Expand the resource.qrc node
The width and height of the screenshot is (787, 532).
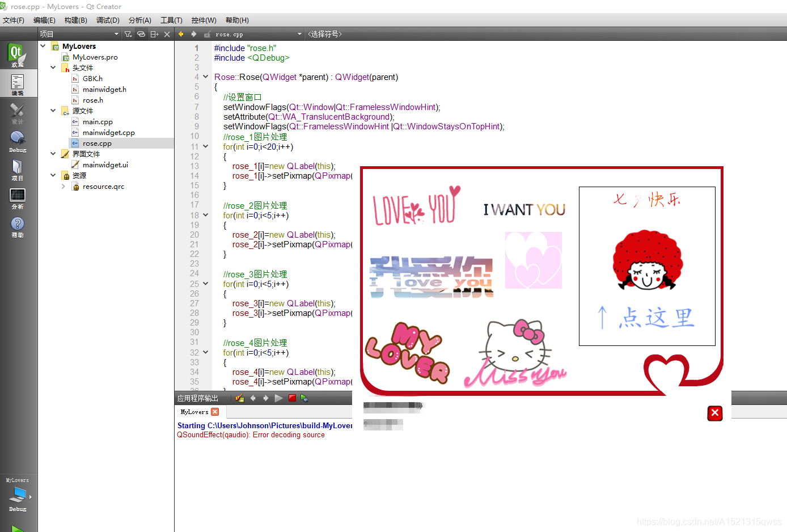[64, 186]
